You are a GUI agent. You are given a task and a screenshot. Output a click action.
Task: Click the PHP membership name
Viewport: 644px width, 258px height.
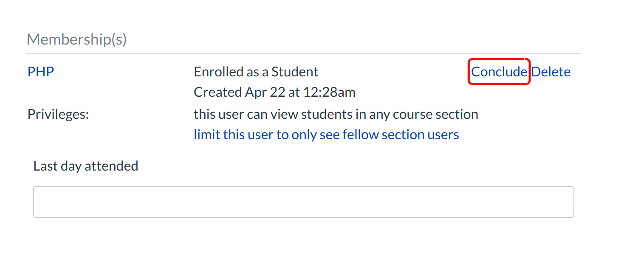click(41, 72)
